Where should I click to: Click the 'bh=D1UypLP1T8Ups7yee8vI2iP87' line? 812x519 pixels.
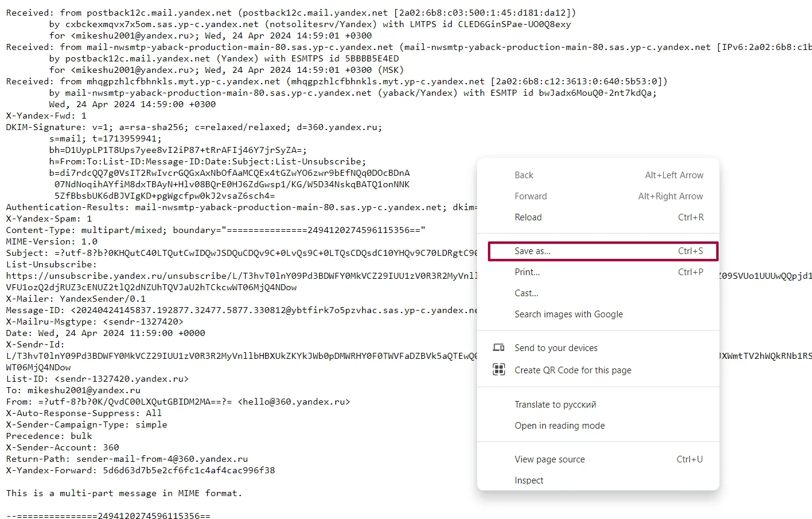pos(178,150)
